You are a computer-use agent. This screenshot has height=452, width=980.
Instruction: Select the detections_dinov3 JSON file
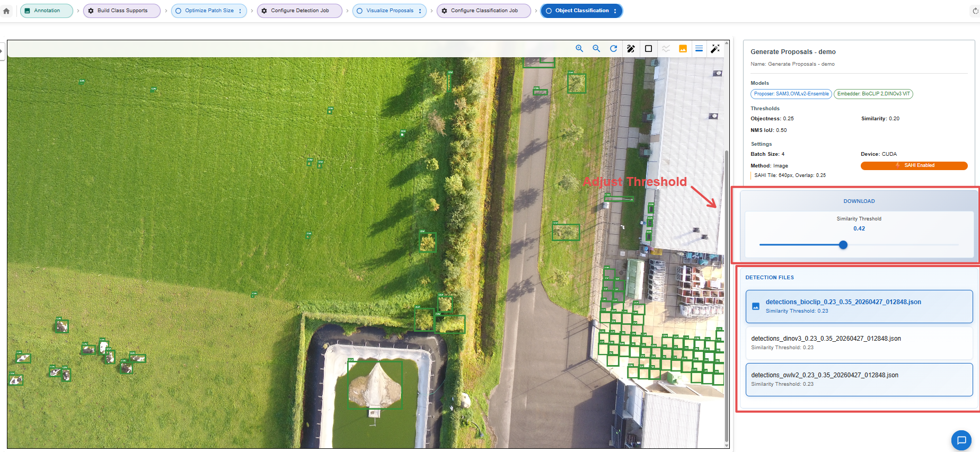859,343
